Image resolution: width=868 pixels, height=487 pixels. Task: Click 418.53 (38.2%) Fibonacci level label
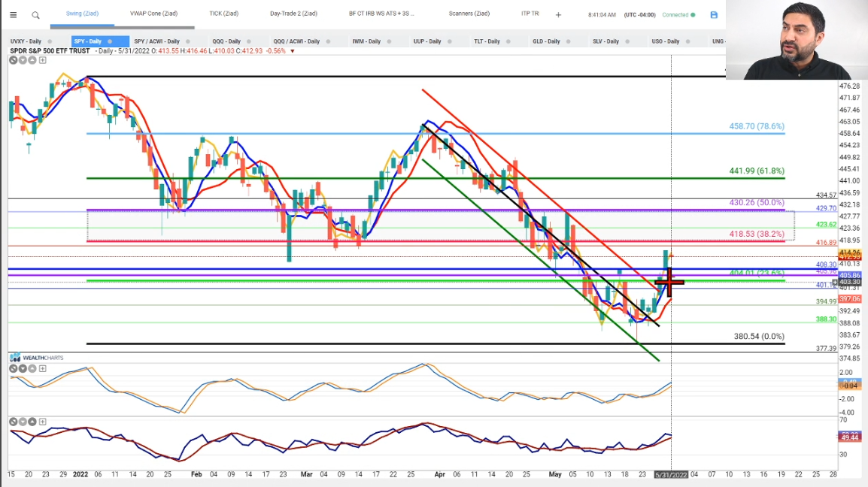click(x=757, y=234)
